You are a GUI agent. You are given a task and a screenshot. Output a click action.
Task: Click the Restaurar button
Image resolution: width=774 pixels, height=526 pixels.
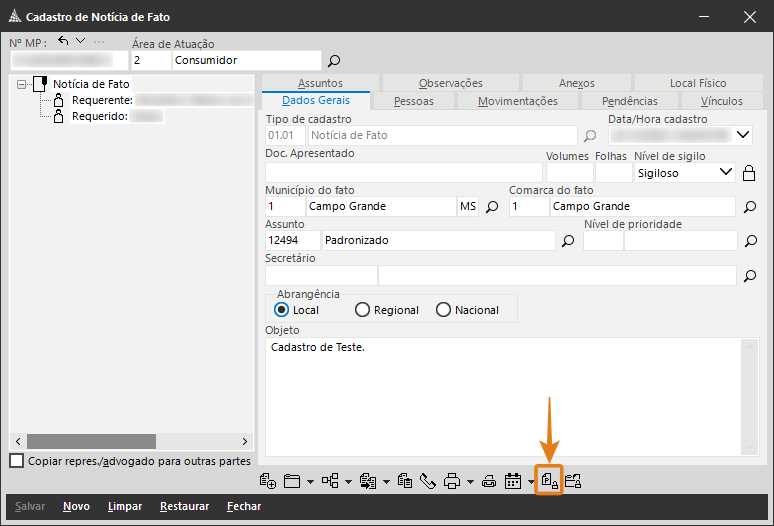[x=185, y=506]
